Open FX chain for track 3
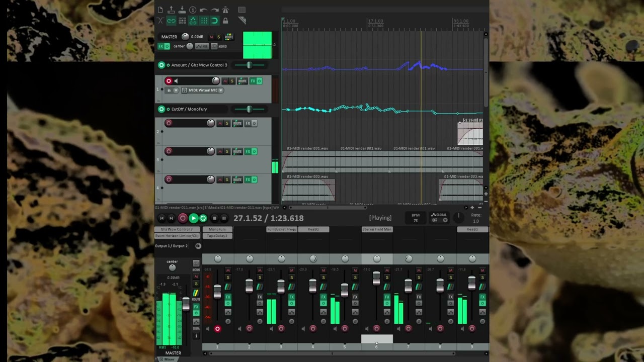Screen dimensions: 644x362 click(248, 151)
